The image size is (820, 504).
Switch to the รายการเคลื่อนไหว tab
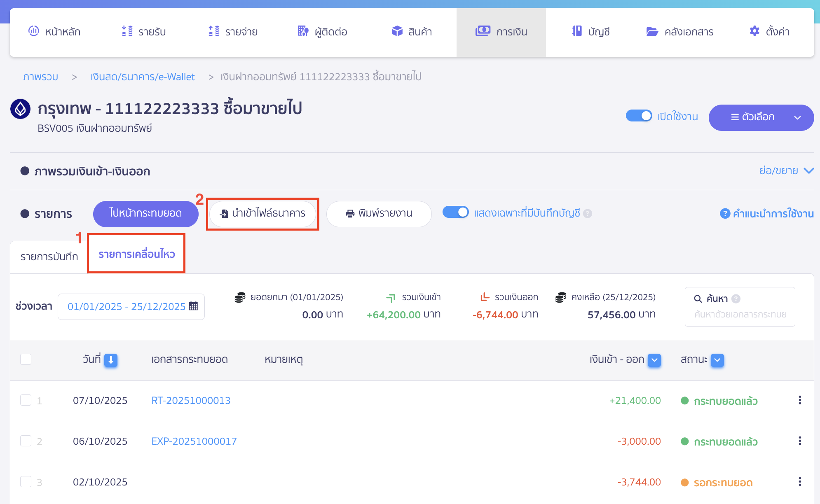(136, 254)
